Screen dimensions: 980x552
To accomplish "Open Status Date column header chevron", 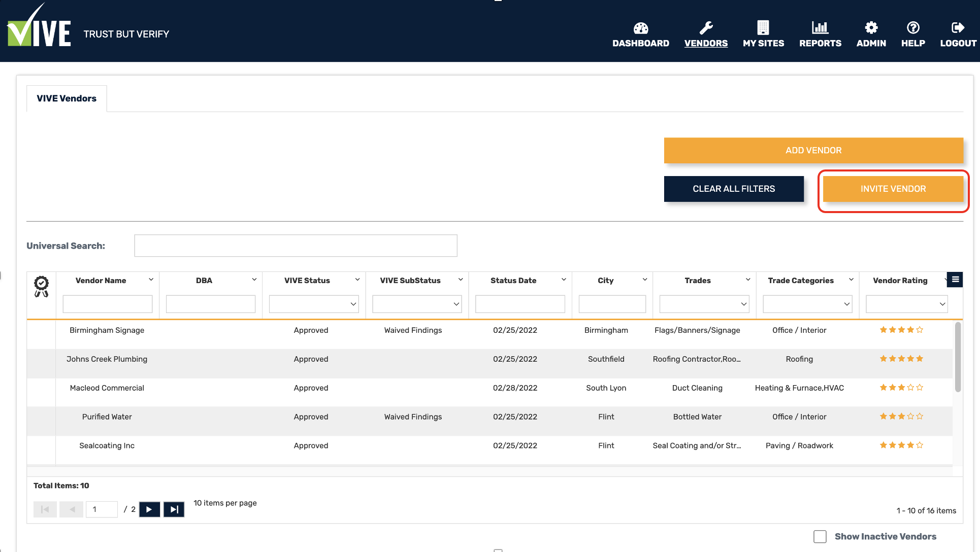I will pos(563,280).
